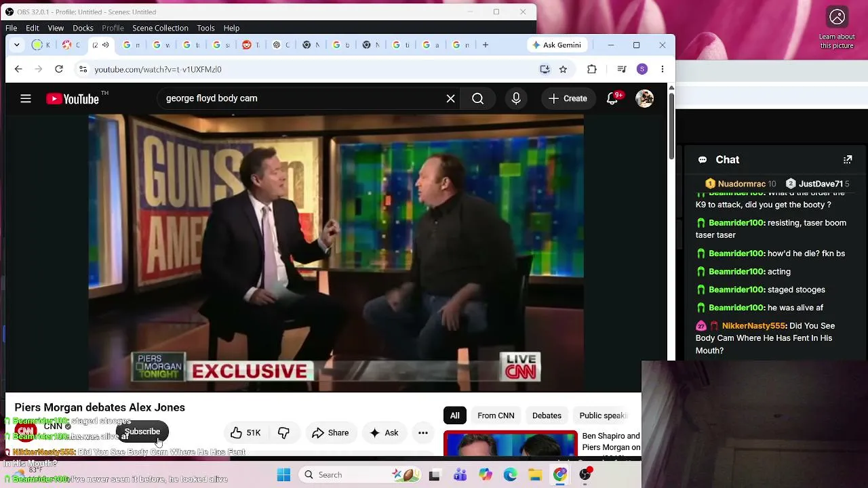
Task: Open the YouTube Create menu
Action: [568, 98]
